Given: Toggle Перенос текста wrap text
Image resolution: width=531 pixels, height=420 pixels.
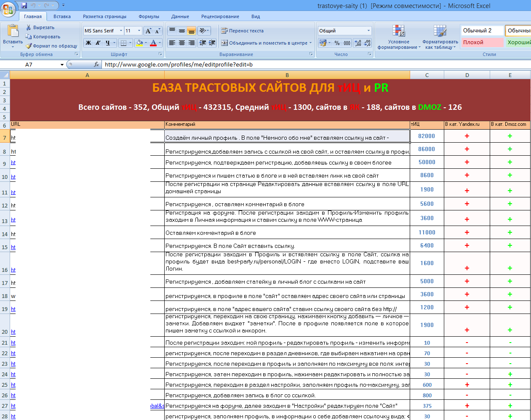Looking at the screenshot, I should tap(243, 31).
